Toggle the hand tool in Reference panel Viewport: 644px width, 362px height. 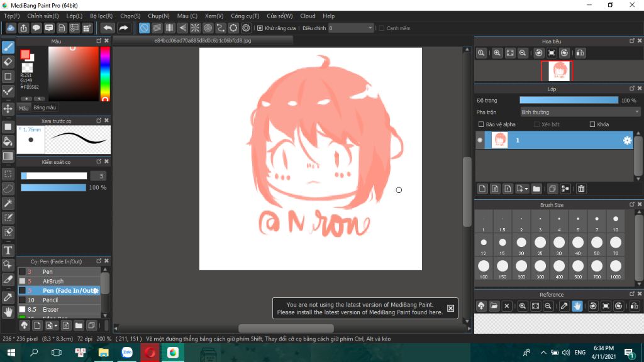point(577,306)
